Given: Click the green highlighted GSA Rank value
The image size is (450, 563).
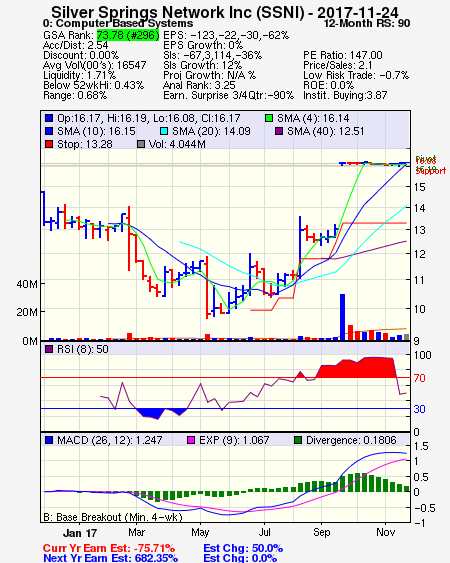Looking at the screenshot, I should (128, 35).
